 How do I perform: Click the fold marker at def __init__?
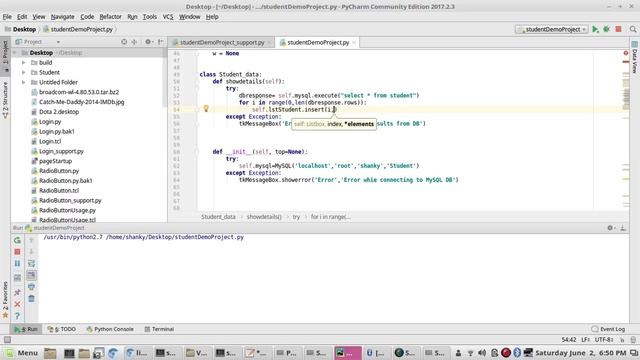pyautogui.click(x=197, y=151)
